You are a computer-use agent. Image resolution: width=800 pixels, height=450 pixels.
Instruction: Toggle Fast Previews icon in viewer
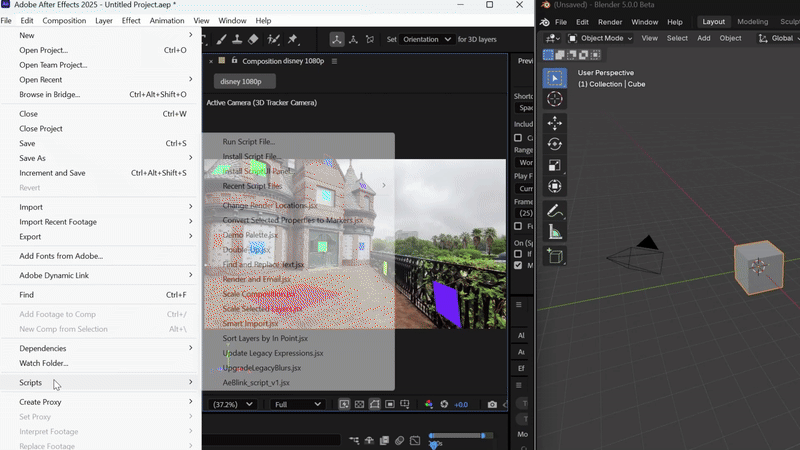point(344,404)
